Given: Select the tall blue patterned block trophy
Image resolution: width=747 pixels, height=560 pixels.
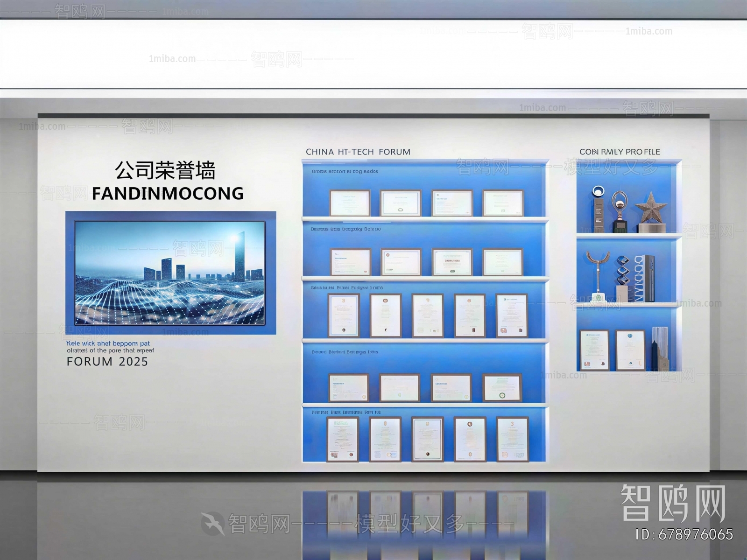Looking at the screenshot, I should 646,278.
